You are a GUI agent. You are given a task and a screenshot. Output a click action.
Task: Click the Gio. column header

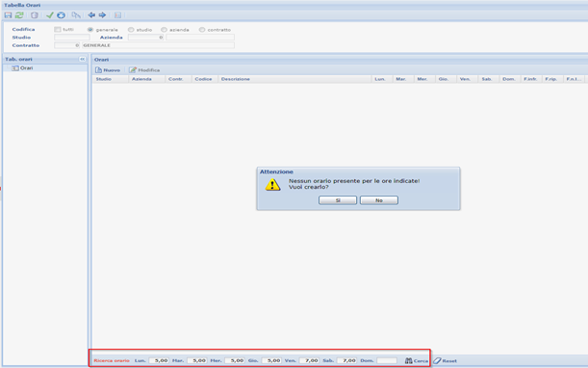(447, 79)
